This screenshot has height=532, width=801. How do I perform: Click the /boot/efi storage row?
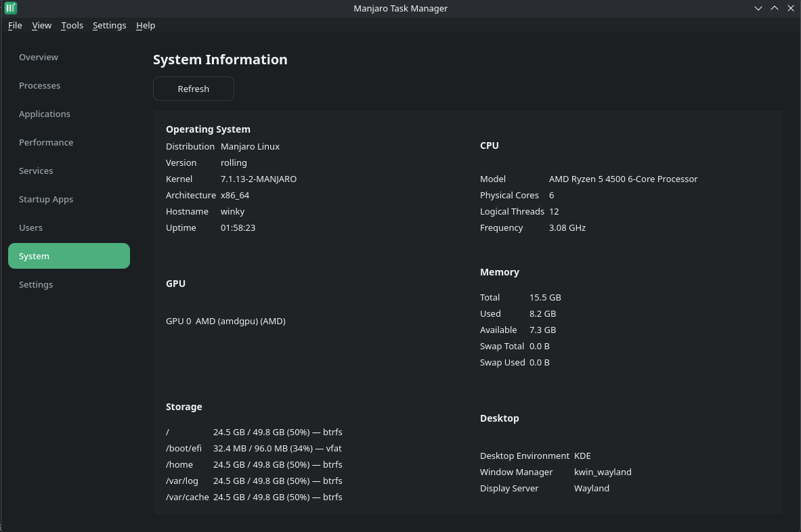254,448
